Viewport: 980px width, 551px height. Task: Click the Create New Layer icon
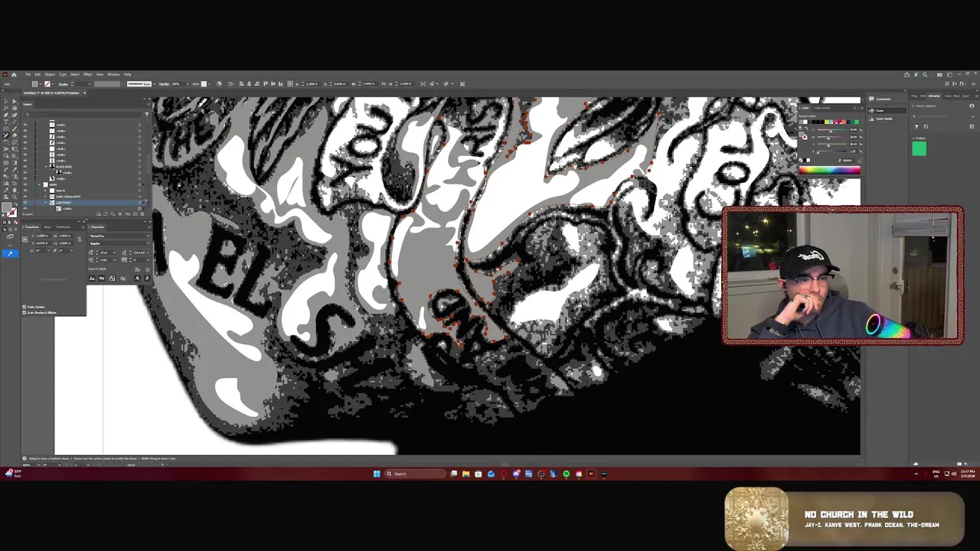click(135, 214)
